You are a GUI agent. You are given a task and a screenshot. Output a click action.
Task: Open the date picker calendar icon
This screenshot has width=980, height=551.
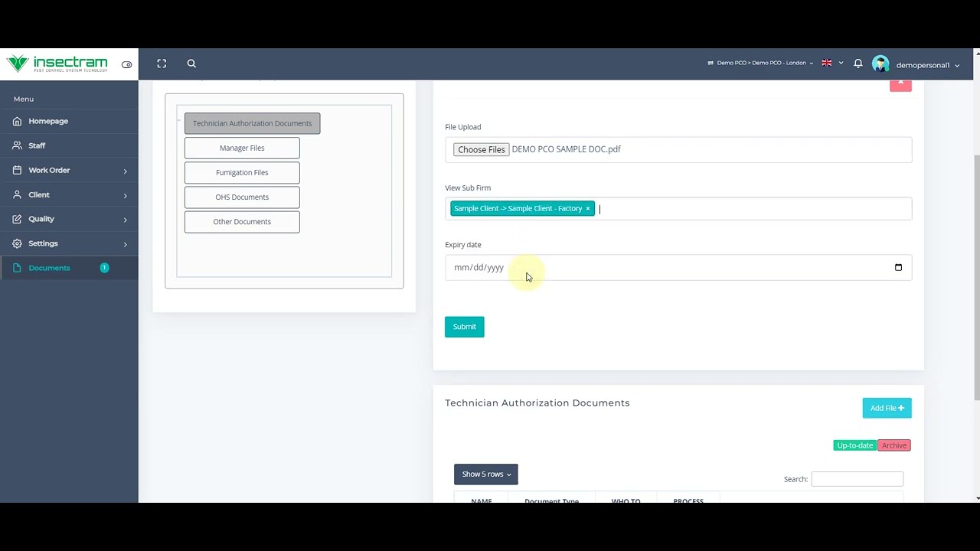[x=898, y=267]
